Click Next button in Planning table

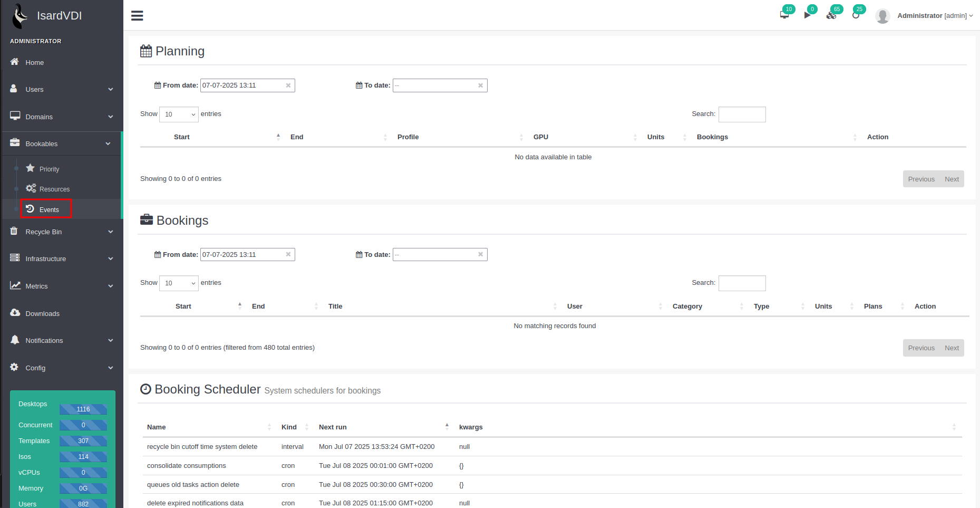952,179
